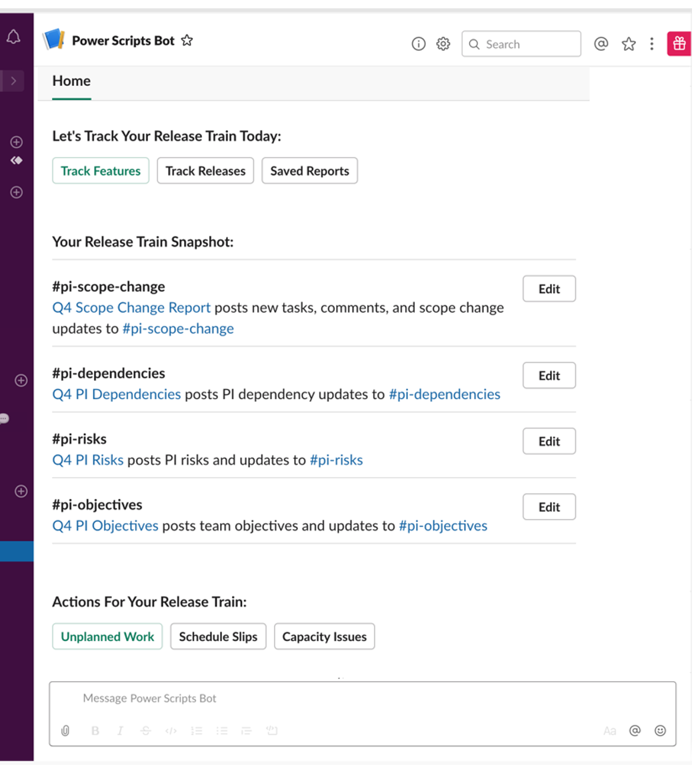
Task: Open the blue #pi-objectives channel link
Action: 443,526
